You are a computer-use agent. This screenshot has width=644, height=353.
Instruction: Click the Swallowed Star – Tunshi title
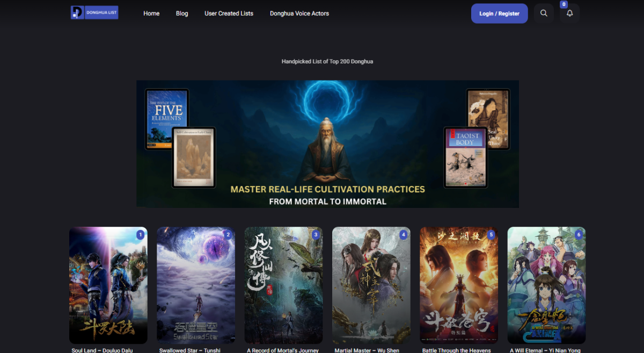pos(190,350)
